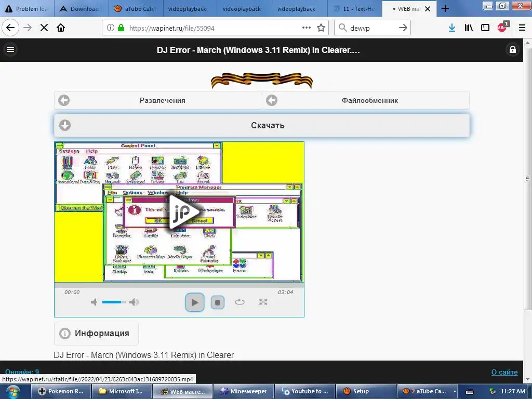The image size is (532, 399).
Task: Go back to Развлечения section
Action: click(158, 100)
